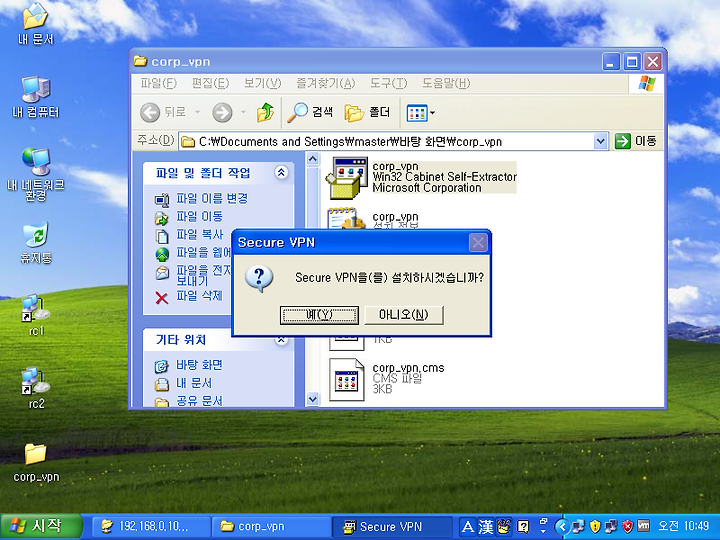Image resolution: width=720 pixels, height=540 pixels.
Task: Open the back history dropdown arrow
Action: [x=197, y=112]
